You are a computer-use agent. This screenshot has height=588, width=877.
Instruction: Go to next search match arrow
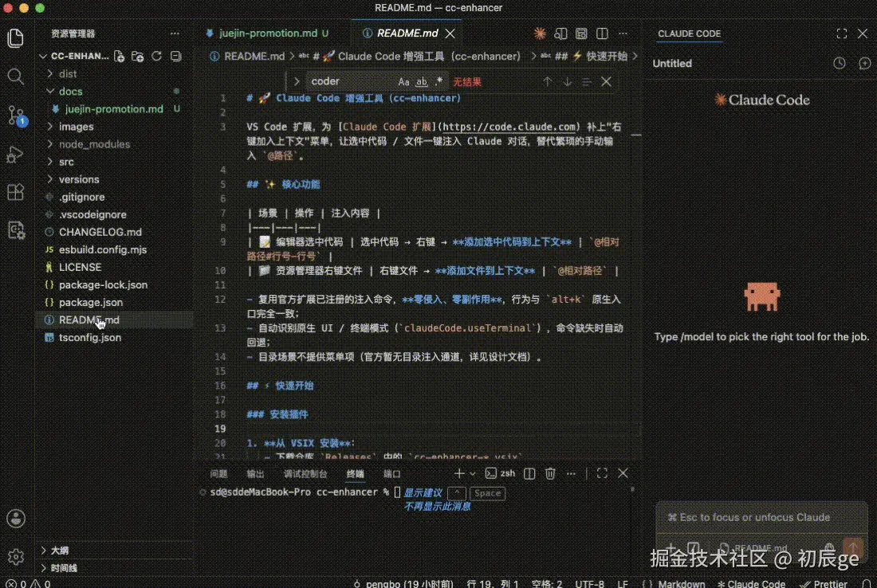[x=567, y=81]
